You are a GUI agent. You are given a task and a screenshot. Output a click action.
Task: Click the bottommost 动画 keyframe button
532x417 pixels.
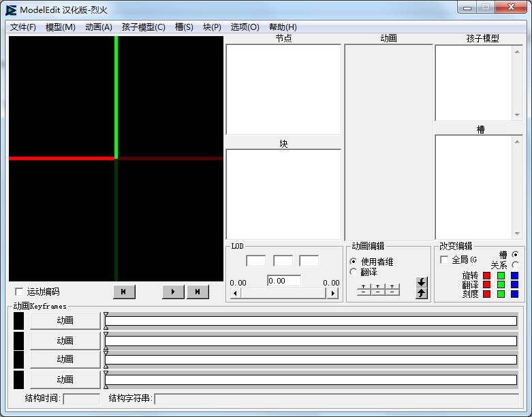(65, 380)
